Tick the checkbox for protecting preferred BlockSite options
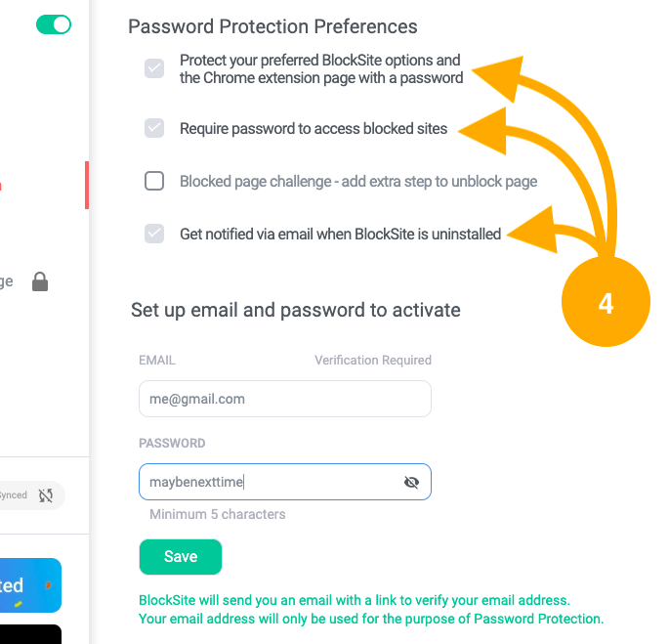This screenshot has height=644, width=669. pyautogui.click(x=154, y=68)
